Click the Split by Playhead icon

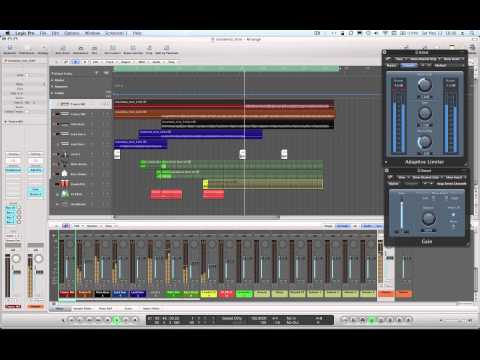click(167, 49)
